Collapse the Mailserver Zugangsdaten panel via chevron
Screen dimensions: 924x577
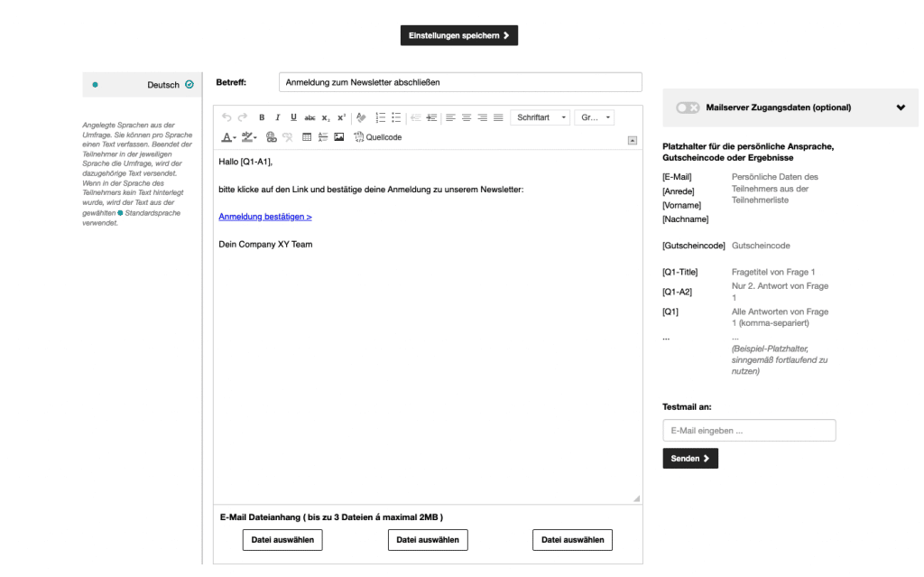point(900,107)
